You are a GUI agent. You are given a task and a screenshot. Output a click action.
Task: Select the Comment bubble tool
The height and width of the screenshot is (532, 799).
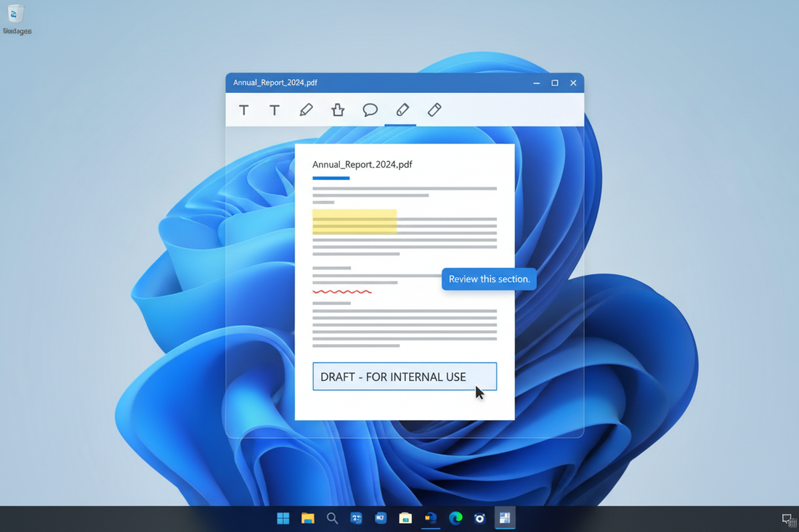point(369,110)
